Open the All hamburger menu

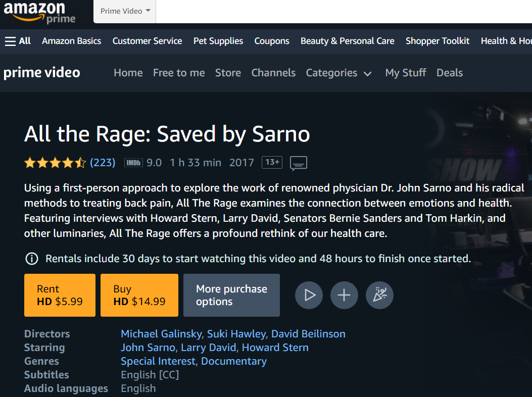pyautogui.click(x=18, y=41)
